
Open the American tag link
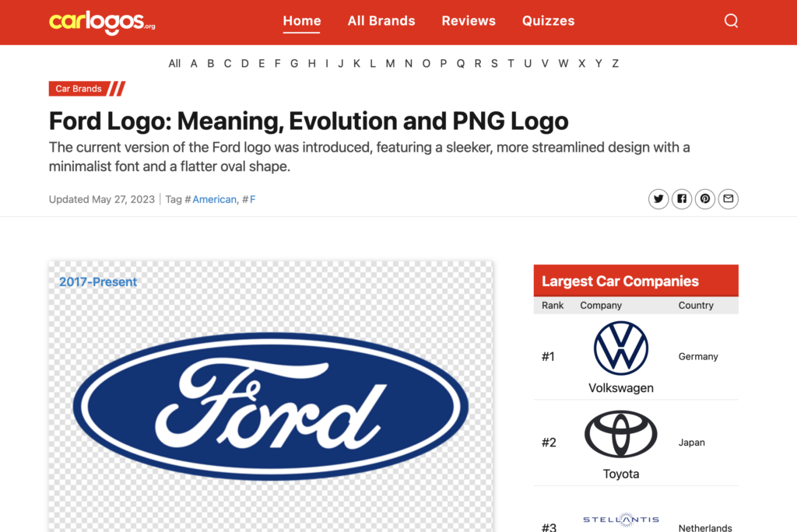point(214,199)
